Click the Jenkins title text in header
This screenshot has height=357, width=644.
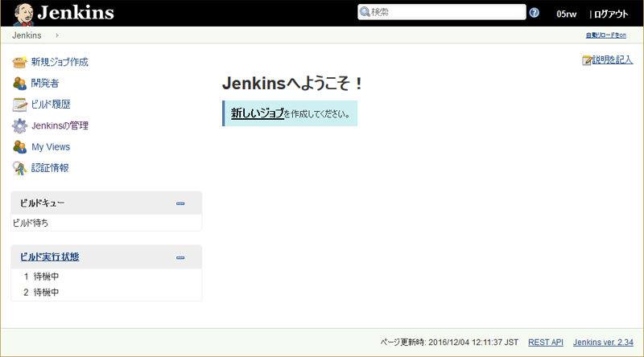(x=76, y=12)
